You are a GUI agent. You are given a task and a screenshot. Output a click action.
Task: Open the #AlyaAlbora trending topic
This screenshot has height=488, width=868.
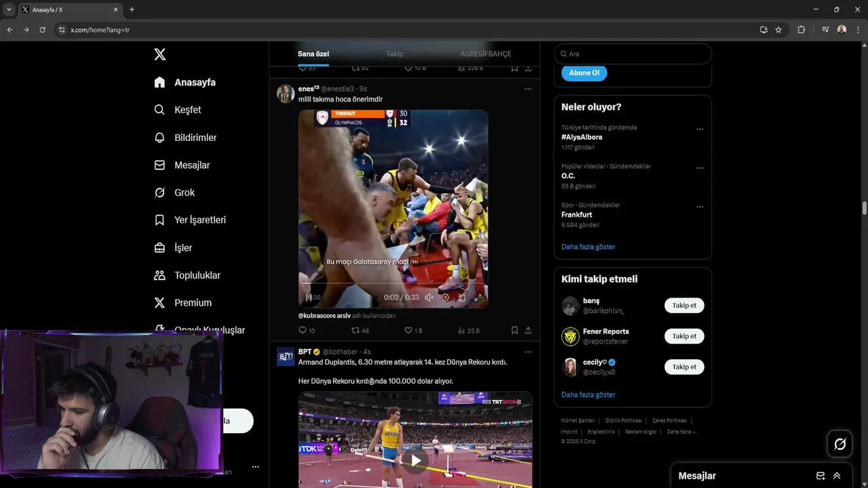click(582, 137)
